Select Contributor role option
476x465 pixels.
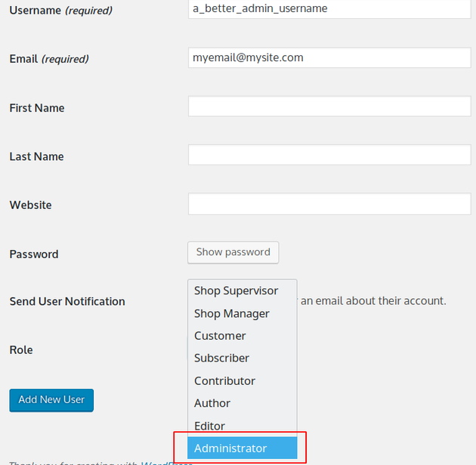243,381
